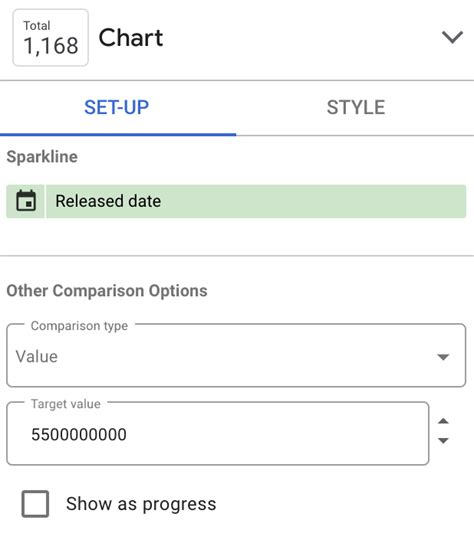The width and height of the screenshot is (474, 556).
Task: Click the Target value field label
Action: pyautogui.click(x=66, y=404)
